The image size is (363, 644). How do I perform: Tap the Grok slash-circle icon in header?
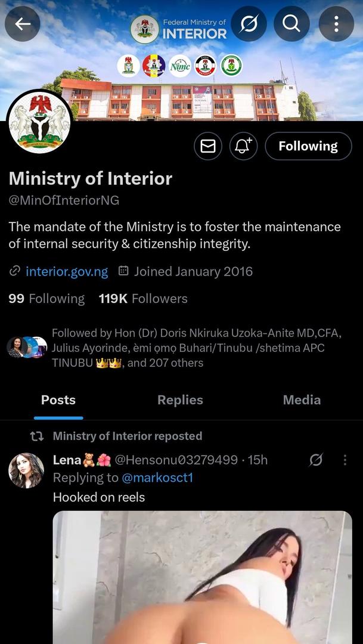click(x=249, y=24)
